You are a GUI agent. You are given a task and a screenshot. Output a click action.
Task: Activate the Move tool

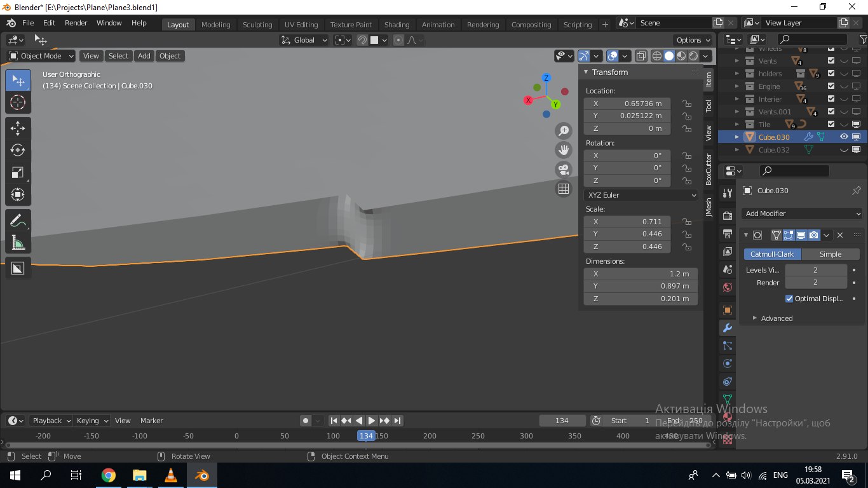pyautogui.click(x=18, y=128)
